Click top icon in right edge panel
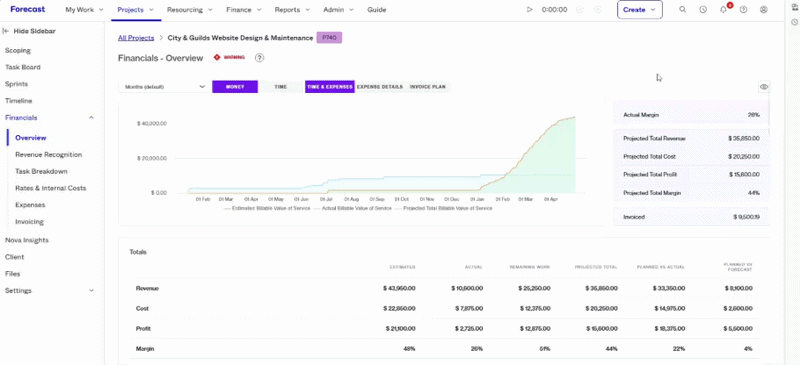Screen dimensions: 800x365 click(x=794, y=7)
